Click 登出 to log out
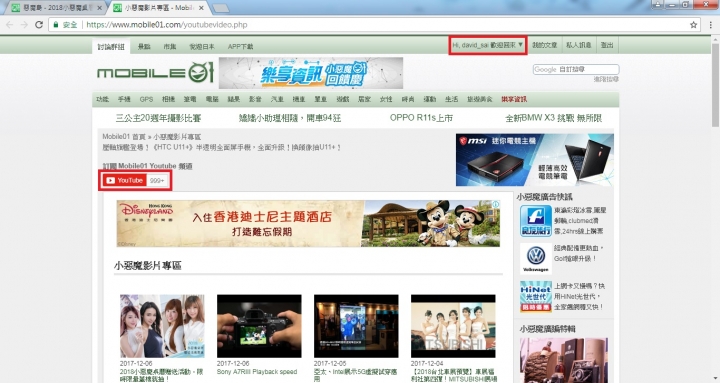Screen dimensions: 720x383 click(607, 45)
